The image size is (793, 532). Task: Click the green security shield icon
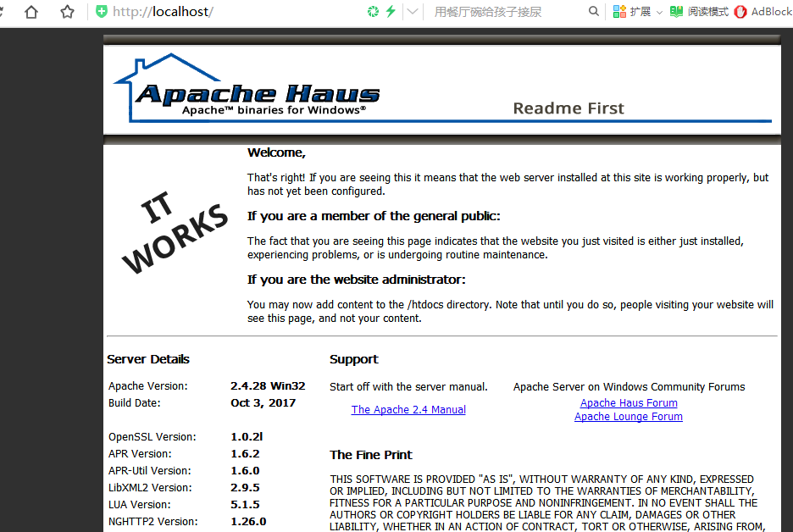click(102, 11)
